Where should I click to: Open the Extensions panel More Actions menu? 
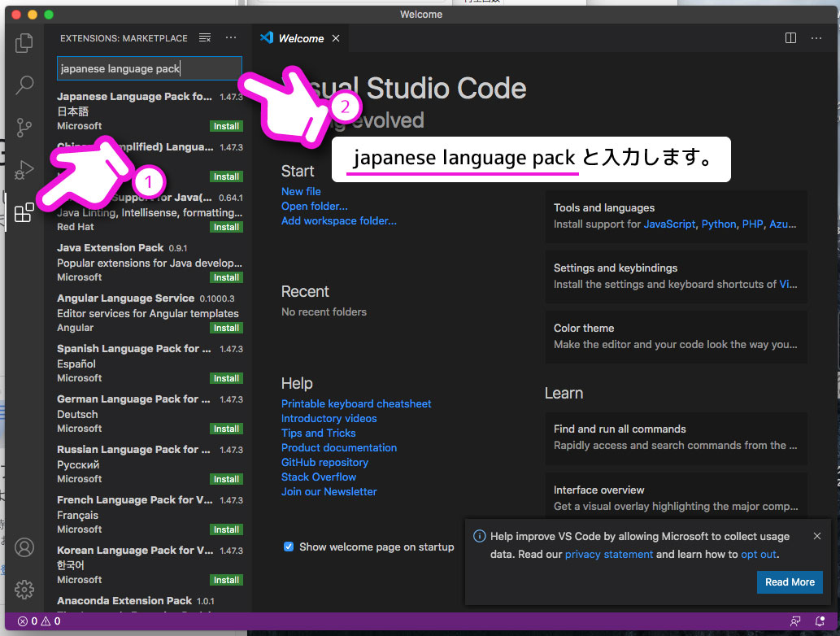pyautogui.click(x=231, y=37)
